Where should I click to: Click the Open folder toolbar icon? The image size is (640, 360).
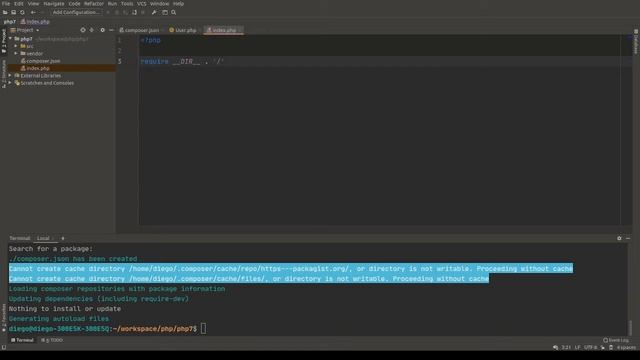tap(5, 13)
